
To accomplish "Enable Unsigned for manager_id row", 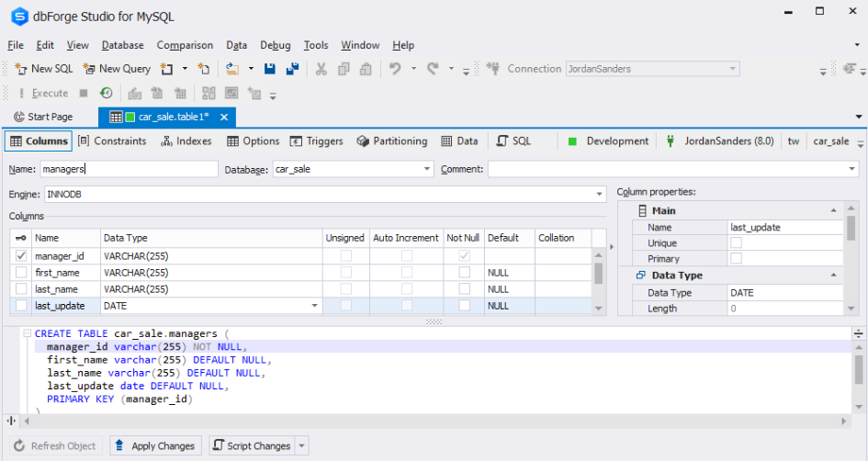I will pyautogui.click(x=346, y=255).
